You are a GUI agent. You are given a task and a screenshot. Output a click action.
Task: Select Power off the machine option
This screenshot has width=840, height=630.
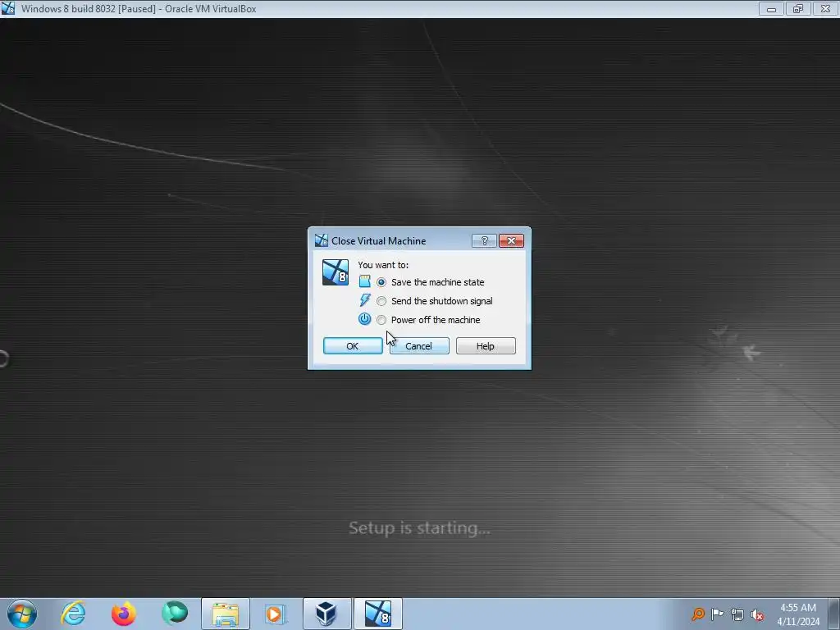point(381,321)
